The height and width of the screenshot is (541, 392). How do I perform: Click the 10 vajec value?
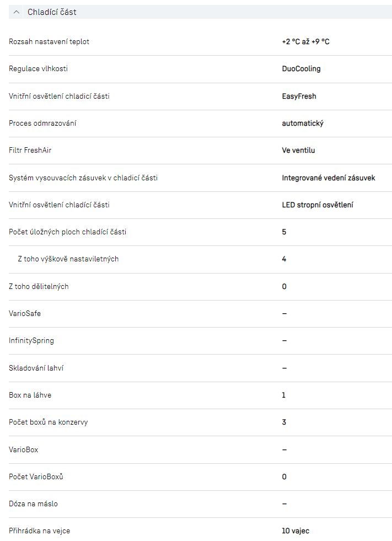[296, 531]
